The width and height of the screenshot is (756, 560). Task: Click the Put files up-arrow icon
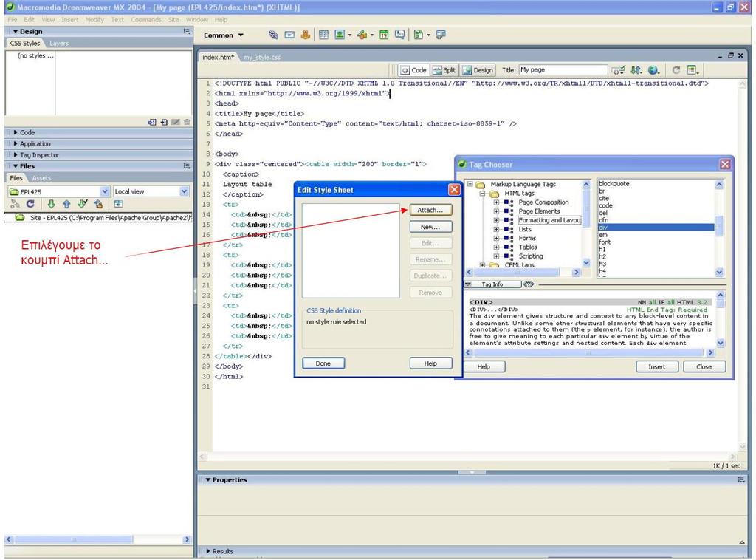(66, 204)
